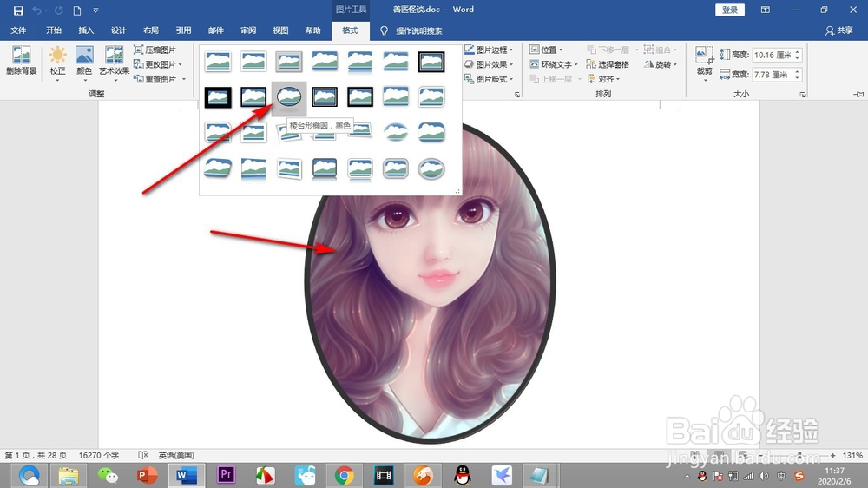Open QQ penguin taskbar icon
The width and height of the screenshot is (868, 488).
tap(463, 475)
